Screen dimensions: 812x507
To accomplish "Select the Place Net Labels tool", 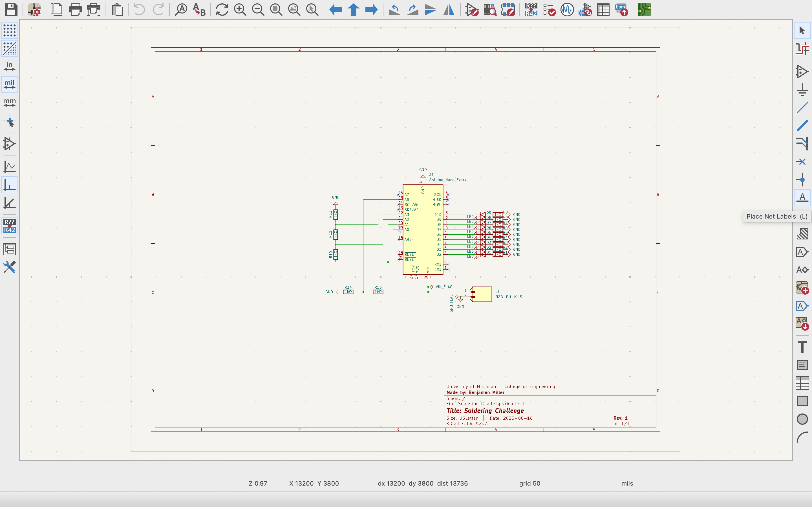I will pyautogui.click(x=802, y=198).
